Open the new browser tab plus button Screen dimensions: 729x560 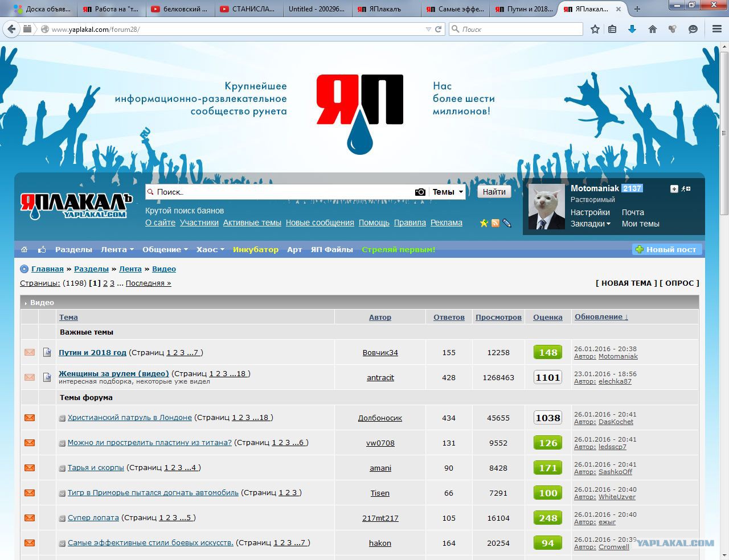(x=637, y=9)
